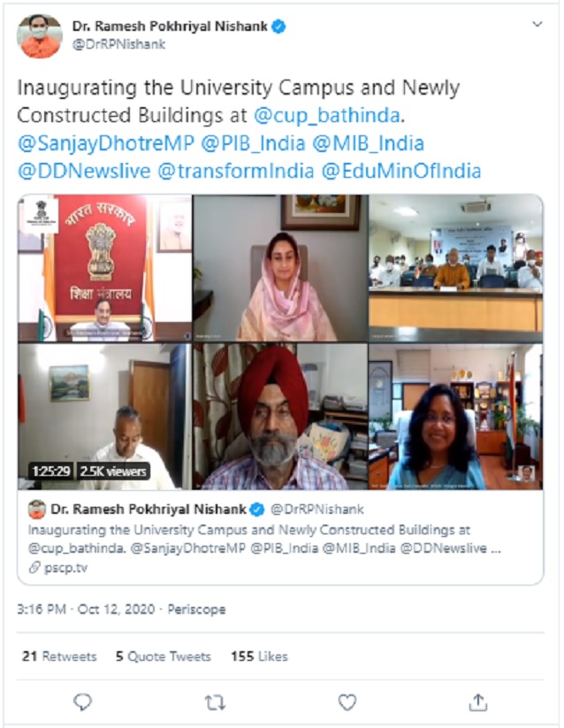View the 5 Quote Tweets
564x728 pixels.
click(164, 656)
